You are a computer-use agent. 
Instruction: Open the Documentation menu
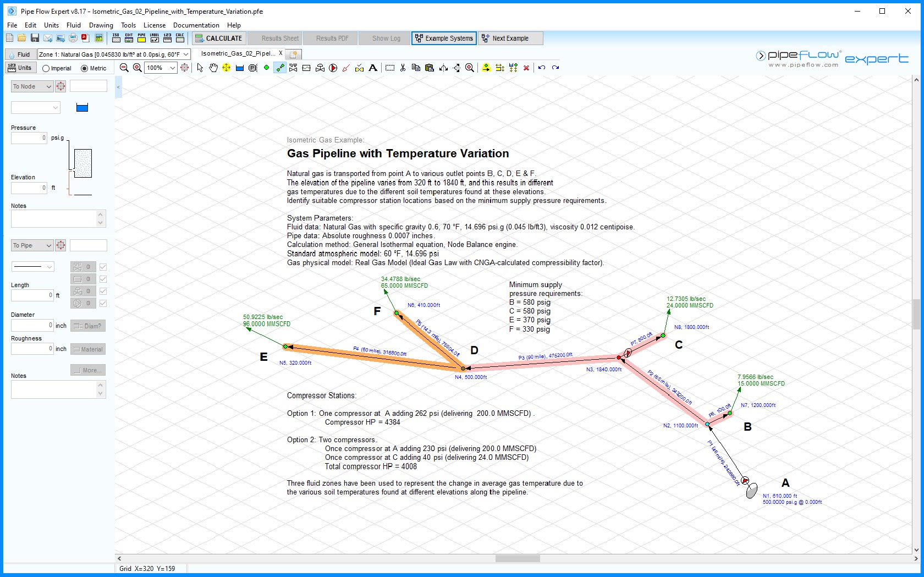[x=196, y=25]
